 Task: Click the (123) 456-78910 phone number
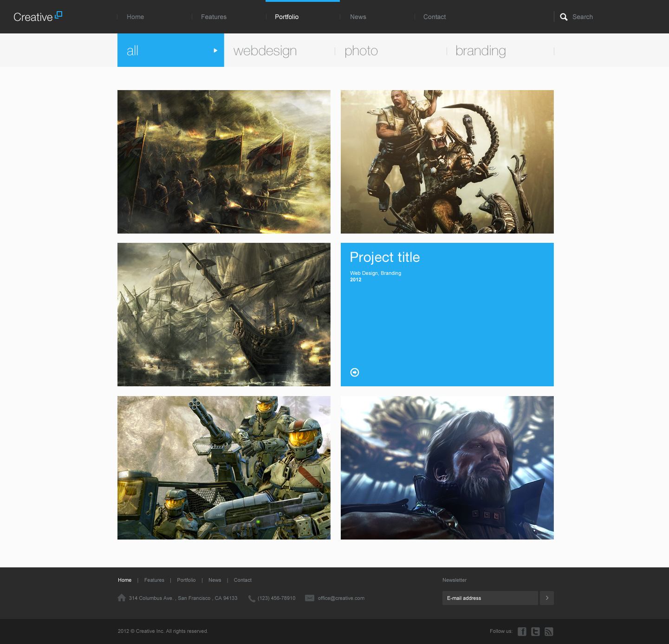277,598
